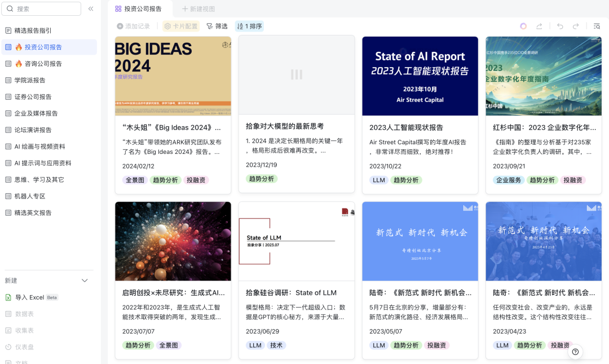Open the 筛选 filter button
The image size is (609, 364).
(217, 26)
